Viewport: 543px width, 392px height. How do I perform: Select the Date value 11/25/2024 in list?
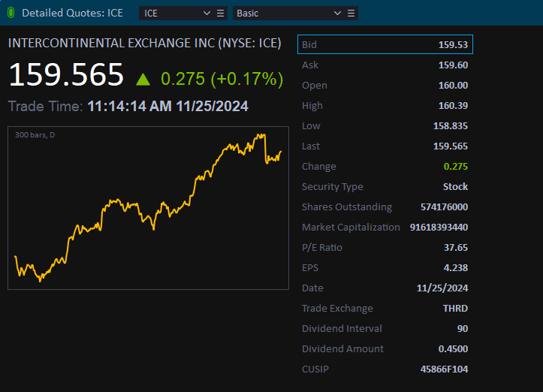pos(442,288)
